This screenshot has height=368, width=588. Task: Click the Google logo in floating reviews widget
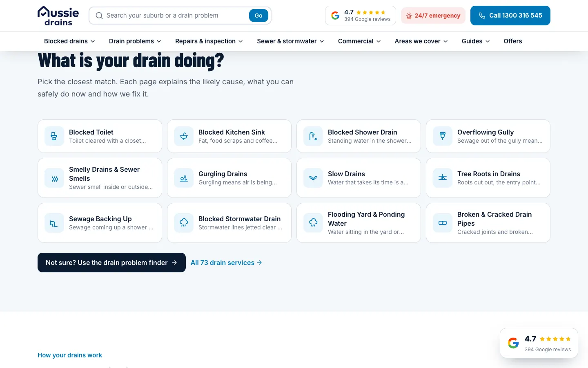tap(513, 343)
